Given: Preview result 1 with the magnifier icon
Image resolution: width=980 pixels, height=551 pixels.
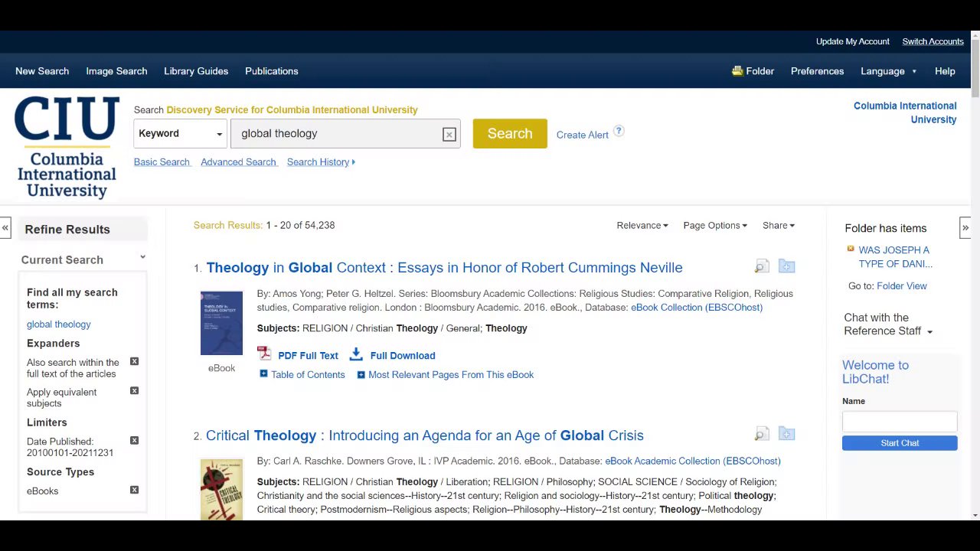Looking at the screenshot, I should click(762, 266).
